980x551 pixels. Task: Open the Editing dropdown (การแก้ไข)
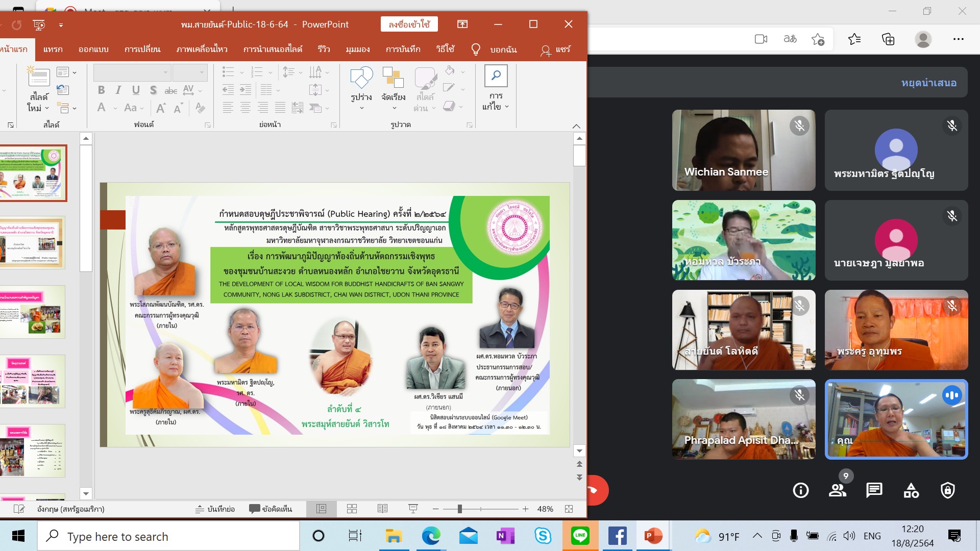[496, 88]
